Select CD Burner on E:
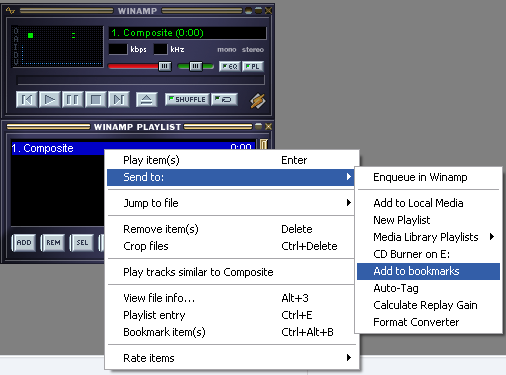The image size is (506, 375). tap(428, 254)
